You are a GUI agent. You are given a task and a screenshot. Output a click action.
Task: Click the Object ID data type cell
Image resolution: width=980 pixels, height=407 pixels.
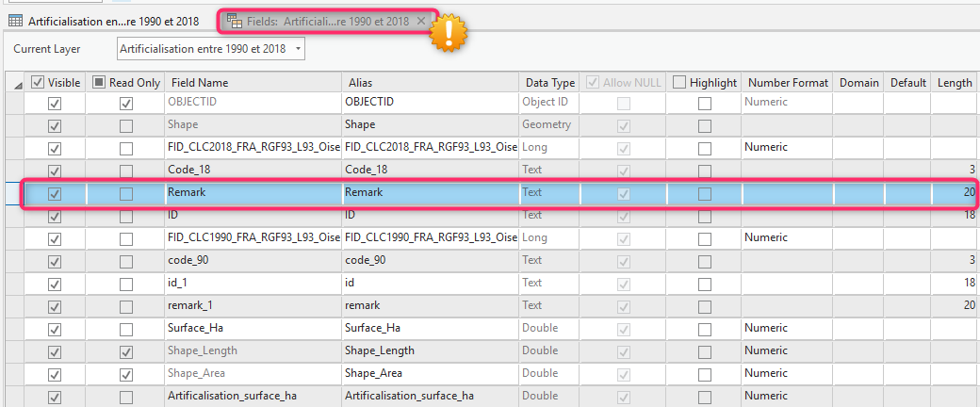550,102
